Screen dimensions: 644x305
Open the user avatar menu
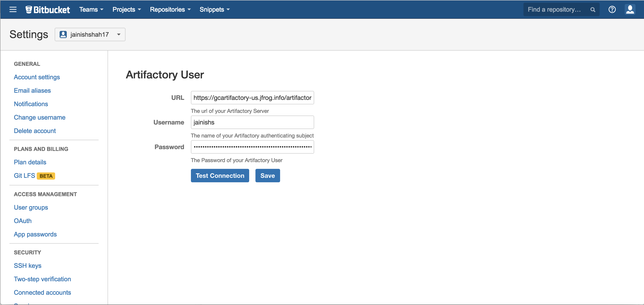(x=630, y=9)
